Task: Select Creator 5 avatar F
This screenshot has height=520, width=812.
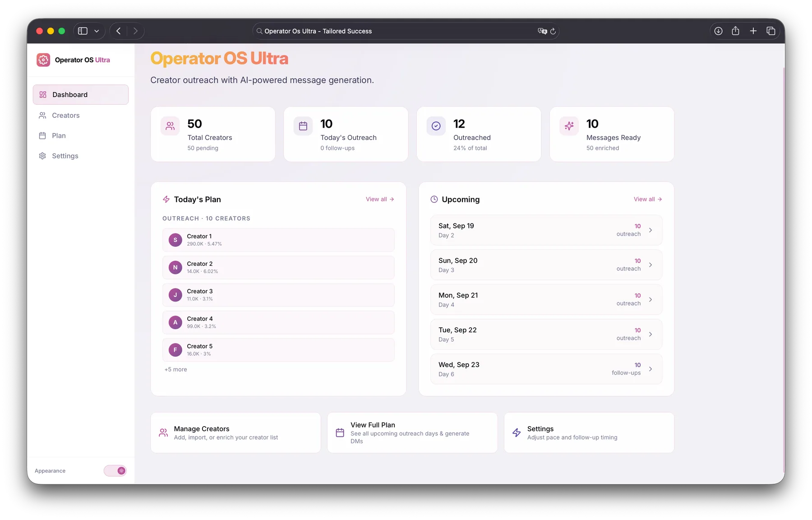Action: click(x=175, y=350)
